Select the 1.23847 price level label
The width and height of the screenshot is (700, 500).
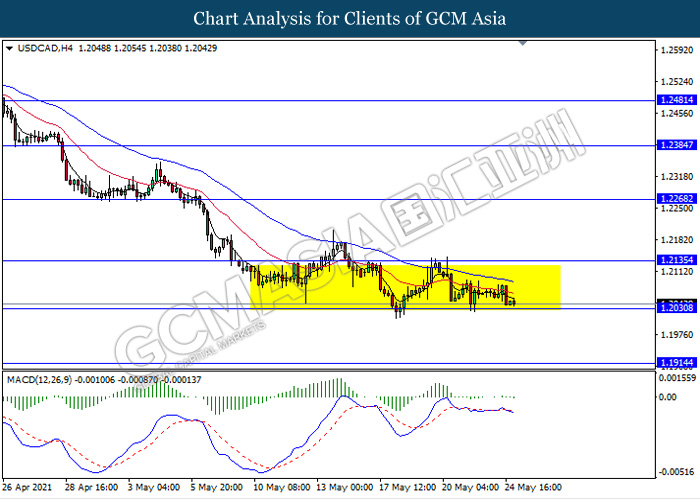[677, 145]
